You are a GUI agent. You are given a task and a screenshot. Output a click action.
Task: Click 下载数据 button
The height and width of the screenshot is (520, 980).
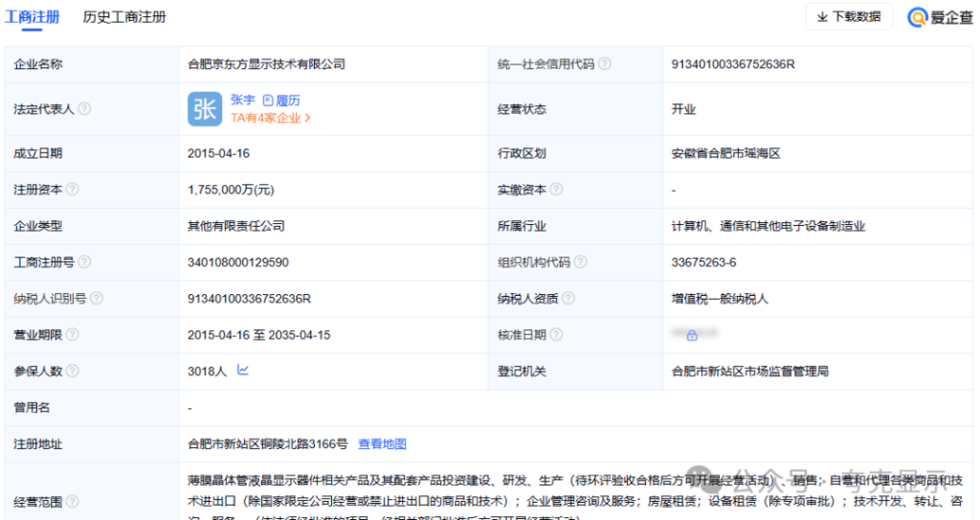tap(849, 17)
